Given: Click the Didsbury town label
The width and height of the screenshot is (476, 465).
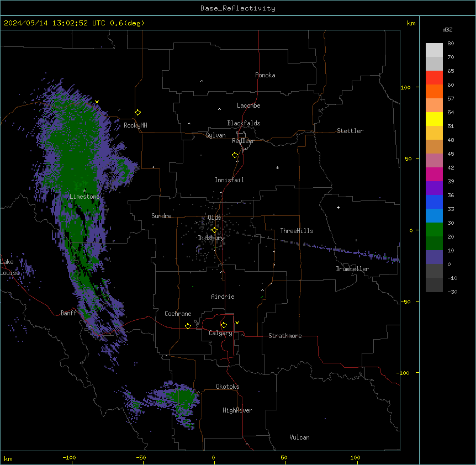Looking at the screenshot, I should click(x=211, y=238).
